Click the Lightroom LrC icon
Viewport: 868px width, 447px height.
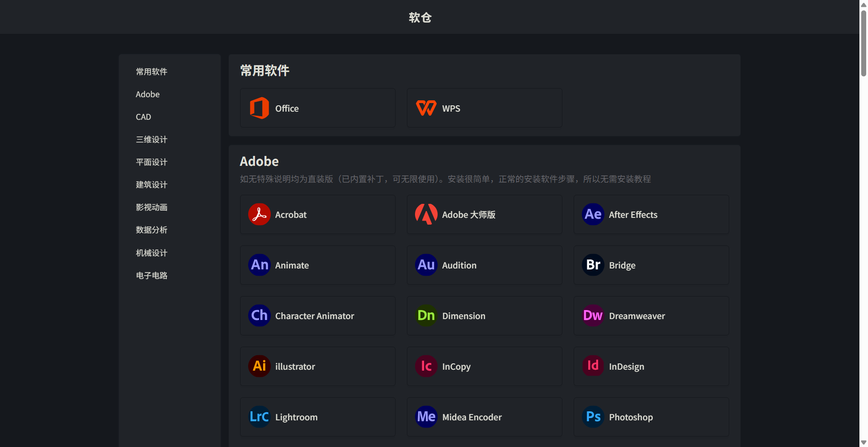pos(259,417)
